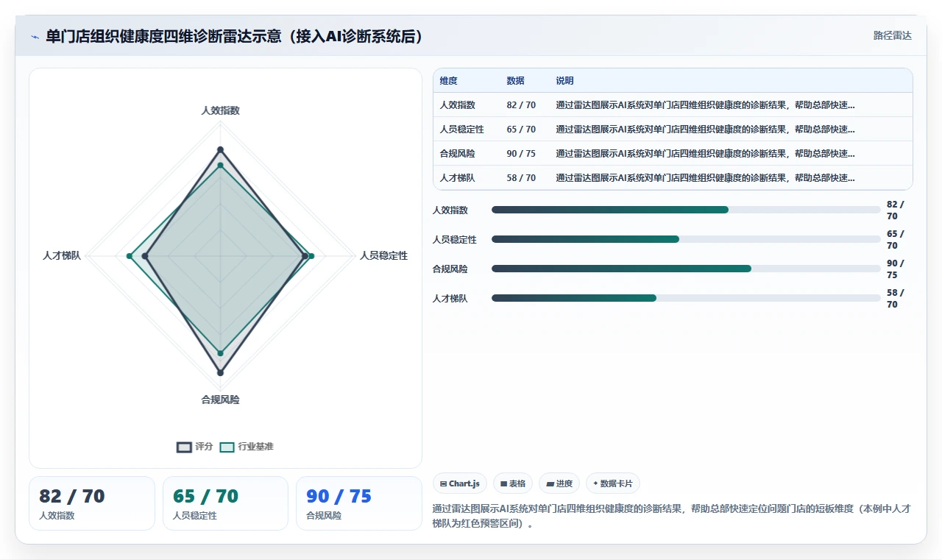Click the 人才梯队 radar axis label
The width and height of the screenshot is (942, 560).
pyautogui.click(x=62, y=255)
